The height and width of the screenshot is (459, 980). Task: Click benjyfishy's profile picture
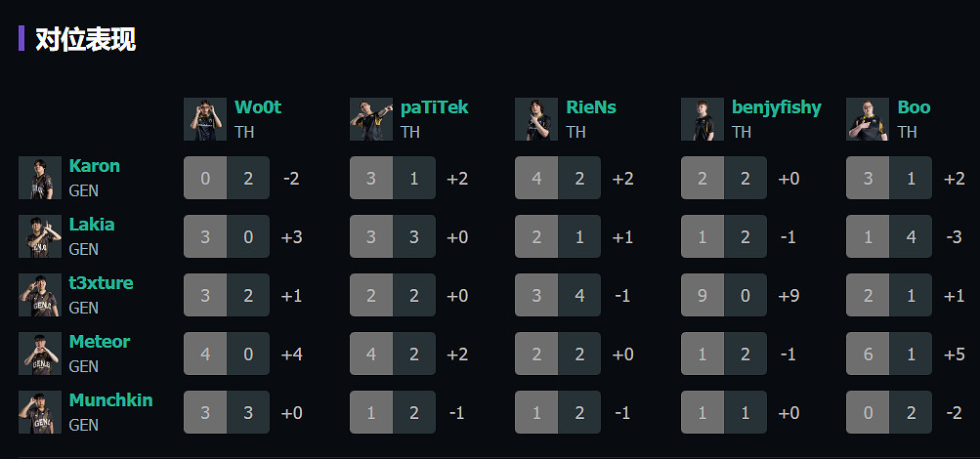tap(703, 119)
